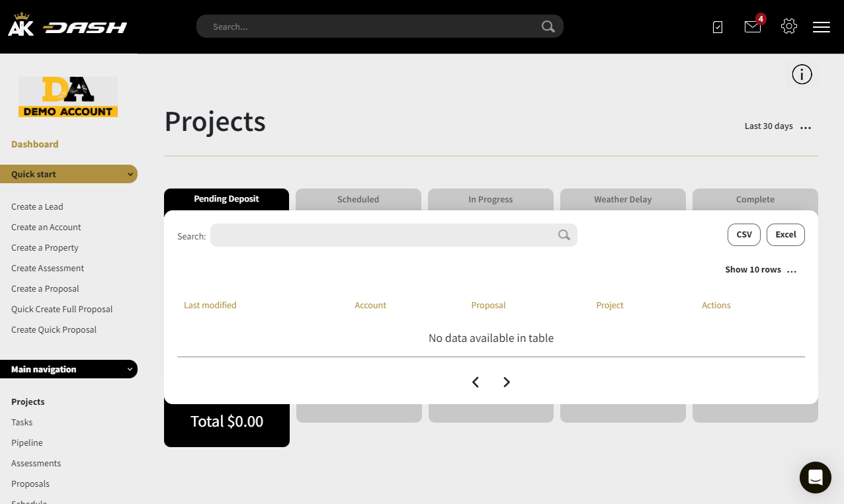This screenshot has height=504, width=844.
Task: Export table to Excel
Action: coord(786,235)
